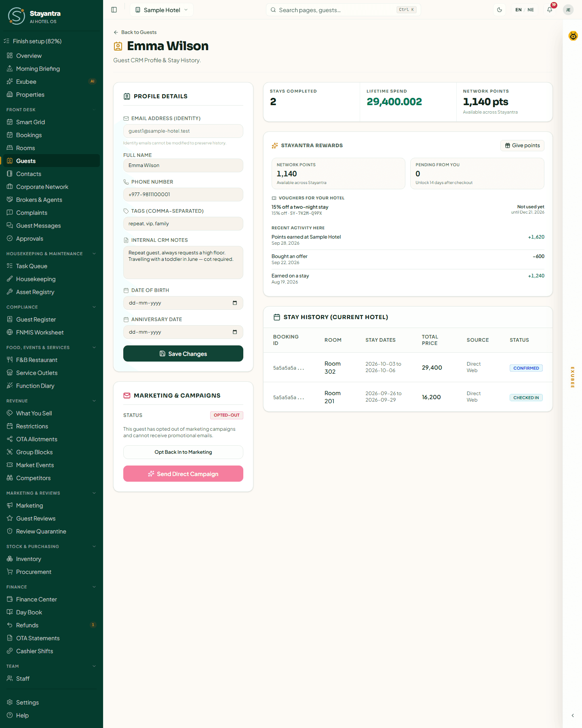Open anniversary date calendar picker
The width and height of the screenshot is (582, 728).
pyautogui.click(x=235, y=332)
